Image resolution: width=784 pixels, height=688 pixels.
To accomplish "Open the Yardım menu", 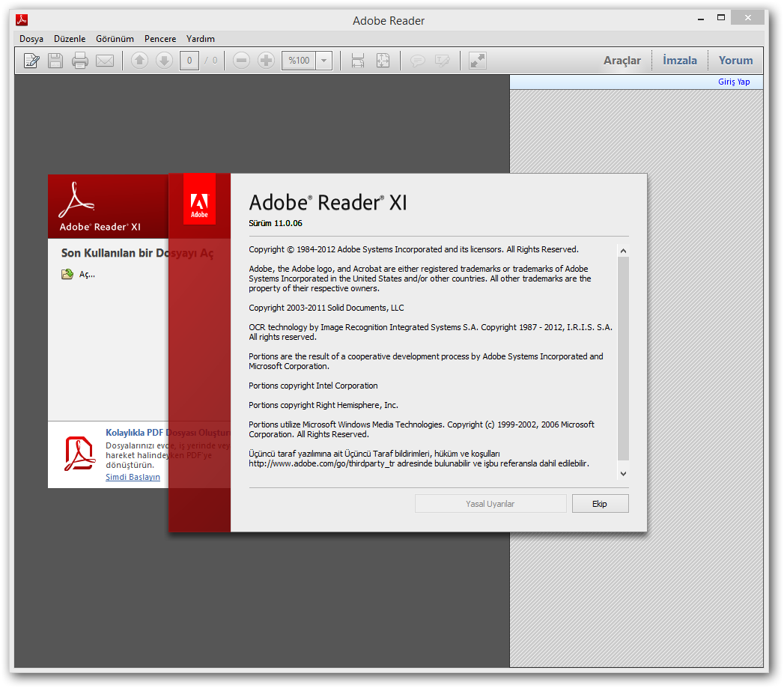I will (200, 39).
